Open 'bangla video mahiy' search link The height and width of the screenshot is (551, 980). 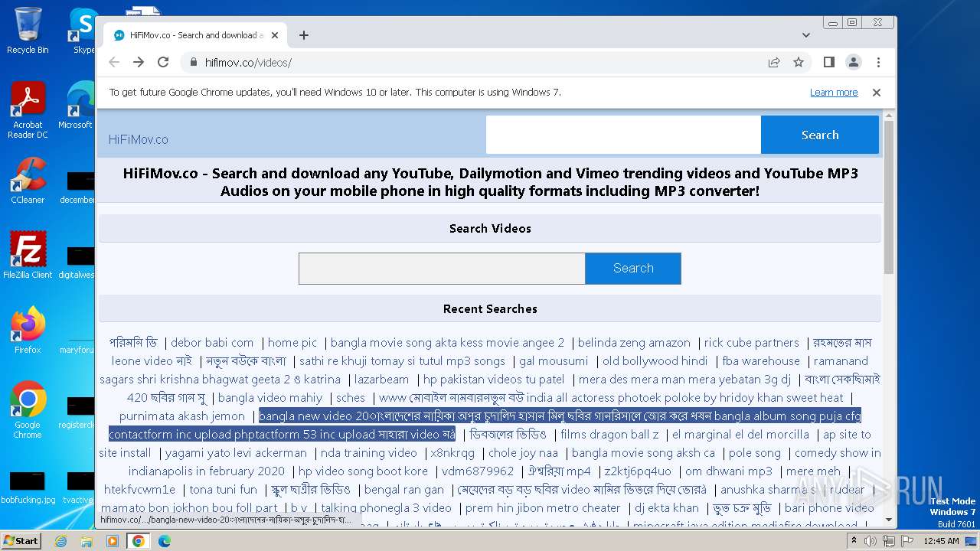[270, 398]
